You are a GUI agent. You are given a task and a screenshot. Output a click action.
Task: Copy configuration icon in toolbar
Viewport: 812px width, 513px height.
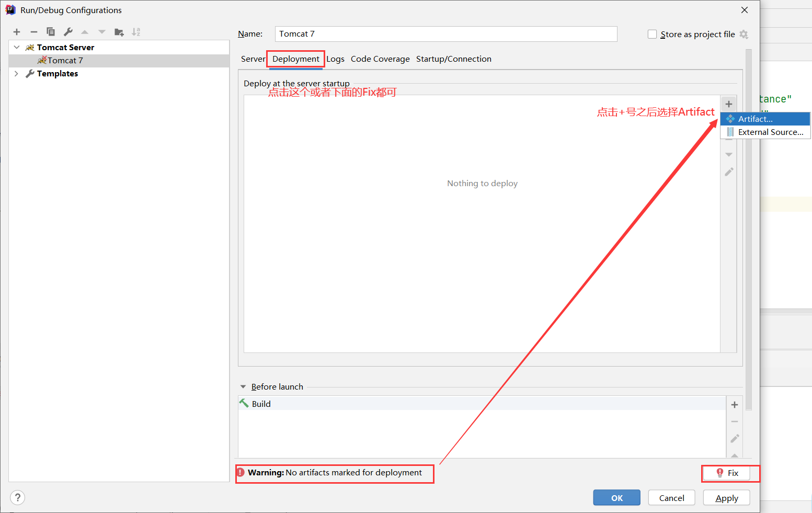click(51, 32)
